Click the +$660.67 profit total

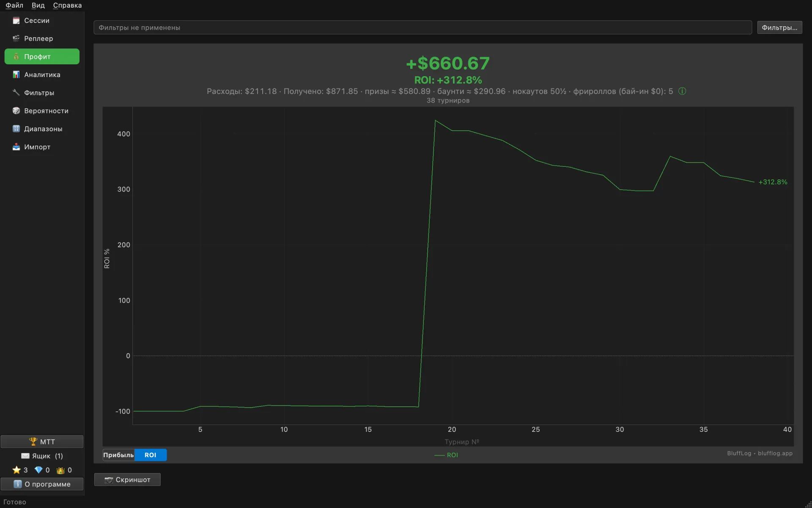448,63
